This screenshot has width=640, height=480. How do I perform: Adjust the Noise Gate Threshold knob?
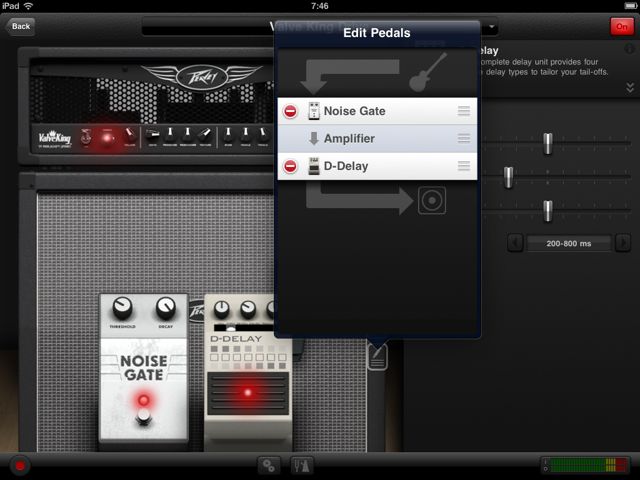click(122, 308)
